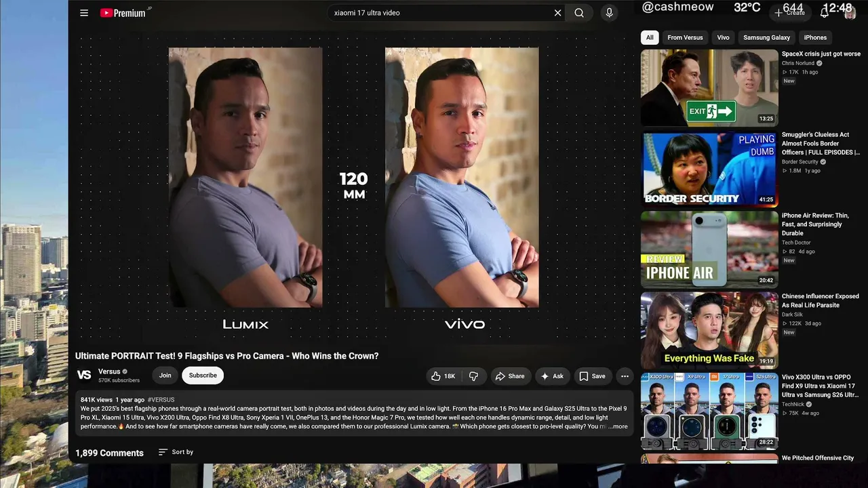
Task: Clear the search text with the X
Action: tap(557, 13)
